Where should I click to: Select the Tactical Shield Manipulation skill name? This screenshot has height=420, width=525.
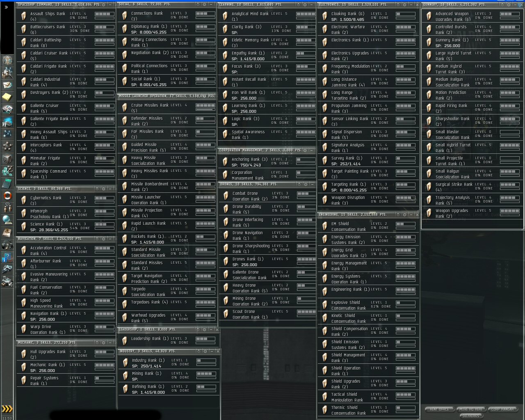coord(347,397)
